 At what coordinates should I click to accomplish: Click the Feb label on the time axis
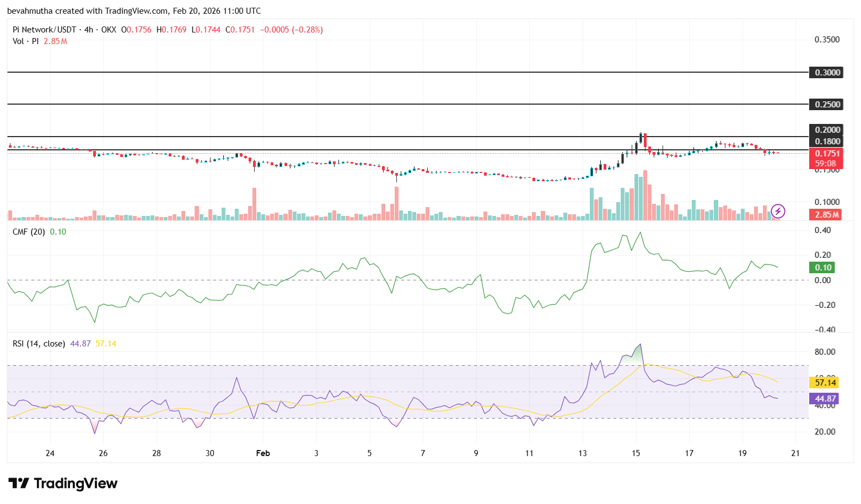point(263,453)
